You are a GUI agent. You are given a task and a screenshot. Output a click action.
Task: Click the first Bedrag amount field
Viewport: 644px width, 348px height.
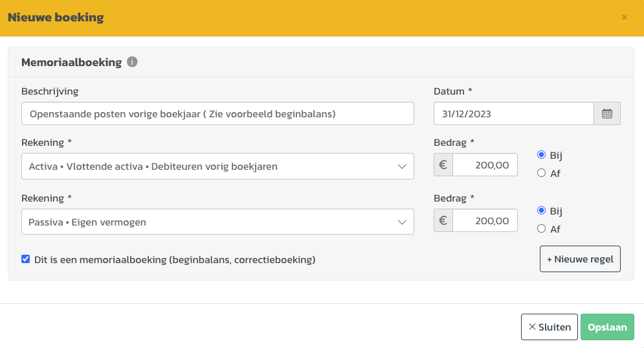pyautogui.click(x=485, y=165)
